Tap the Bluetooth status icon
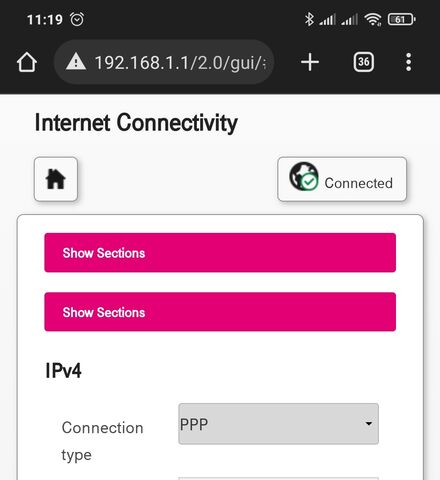Screen dimensions: 440x480 (x=309, y=19)
